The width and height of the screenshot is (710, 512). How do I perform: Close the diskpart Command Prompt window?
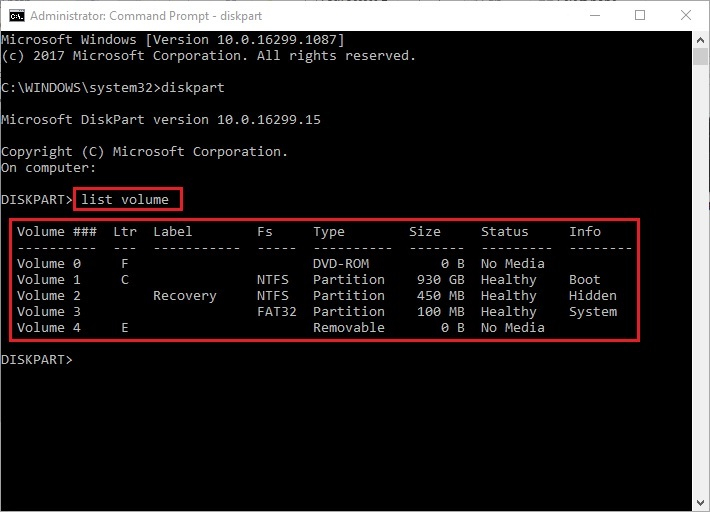(x=686, y=15)
